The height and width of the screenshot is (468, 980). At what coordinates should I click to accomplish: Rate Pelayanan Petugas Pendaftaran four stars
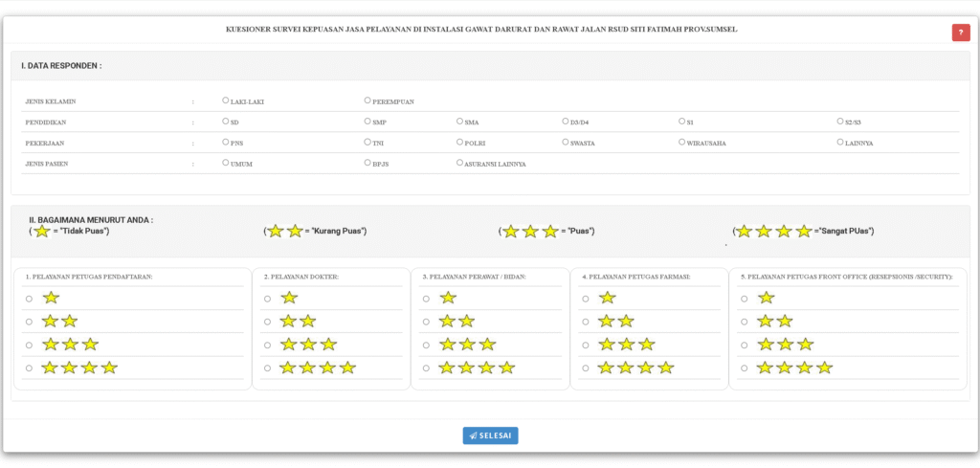30,368
